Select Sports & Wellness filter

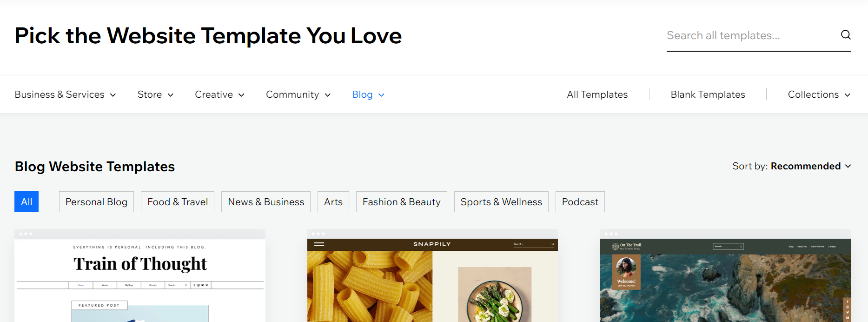pos(501,202)
